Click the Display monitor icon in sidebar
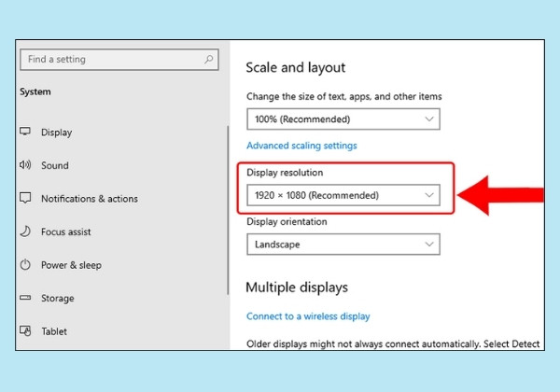The height and width of the screenshot is (392, 560). (x=25, y=132)
